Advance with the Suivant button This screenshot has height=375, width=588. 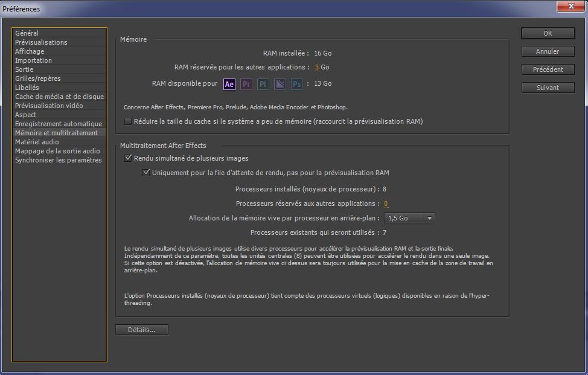pyautogui.click(x=548, y=88)
